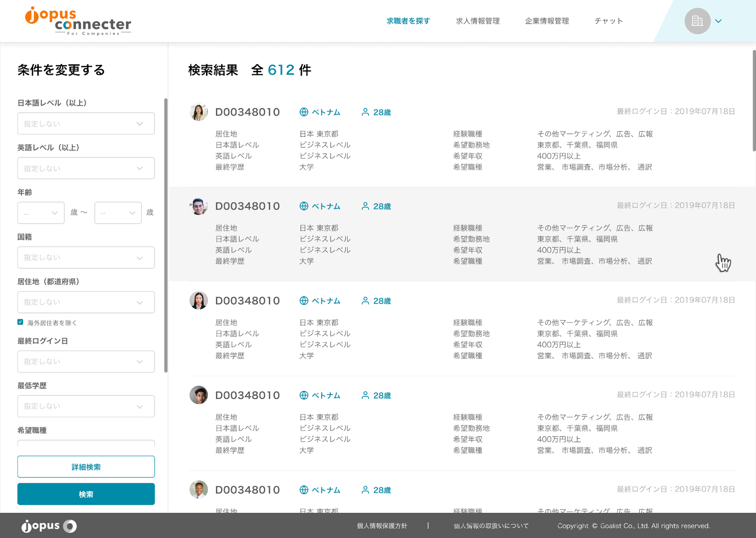Expand the account menu chevron in header
This screenshot has width=756, height=538.
click(x=718, y=21)
